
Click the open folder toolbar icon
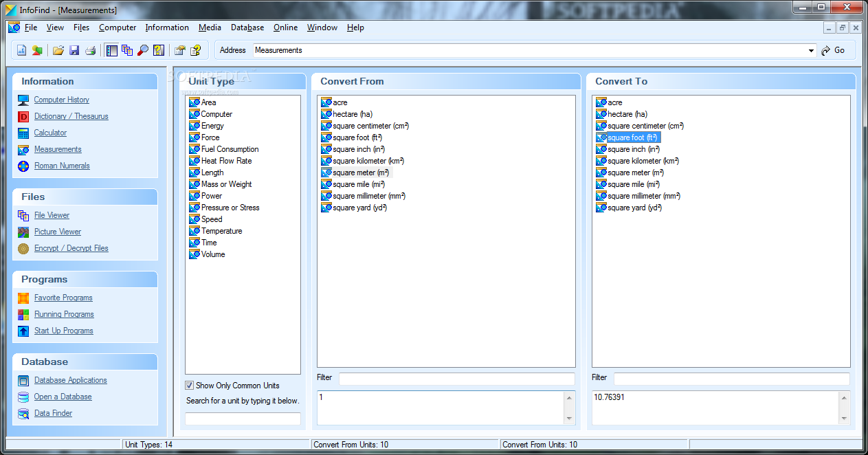pyautogui.click(x=58, y=50)
